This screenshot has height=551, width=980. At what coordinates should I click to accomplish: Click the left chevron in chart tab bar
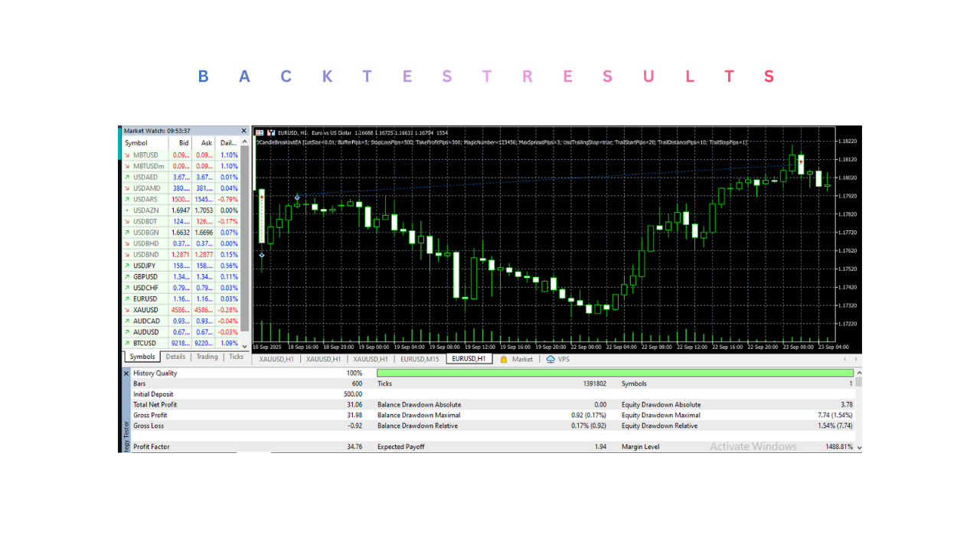tap(844, 359)
